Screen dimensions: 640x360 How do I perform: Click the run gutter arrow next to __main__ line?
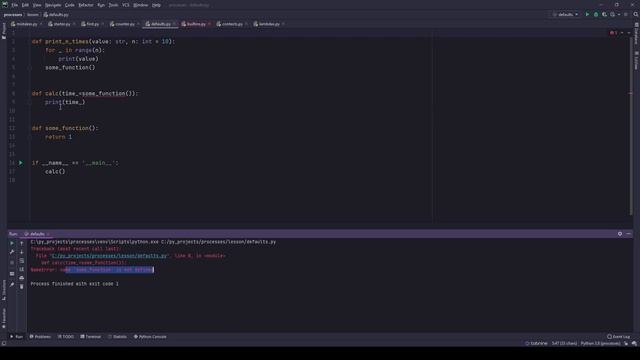point(21,163)
